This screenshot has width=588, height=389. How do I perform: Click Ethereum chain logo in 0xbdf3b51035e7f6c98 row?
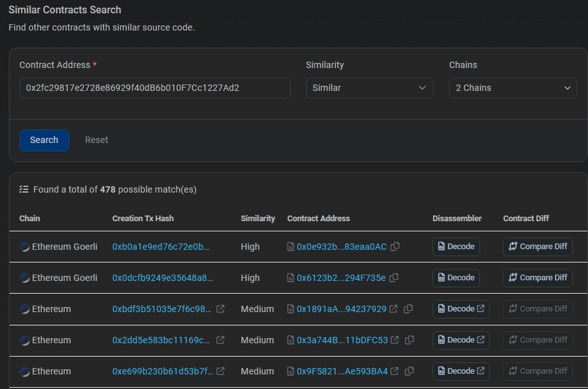pyautogui.click(x=25, y=309)
